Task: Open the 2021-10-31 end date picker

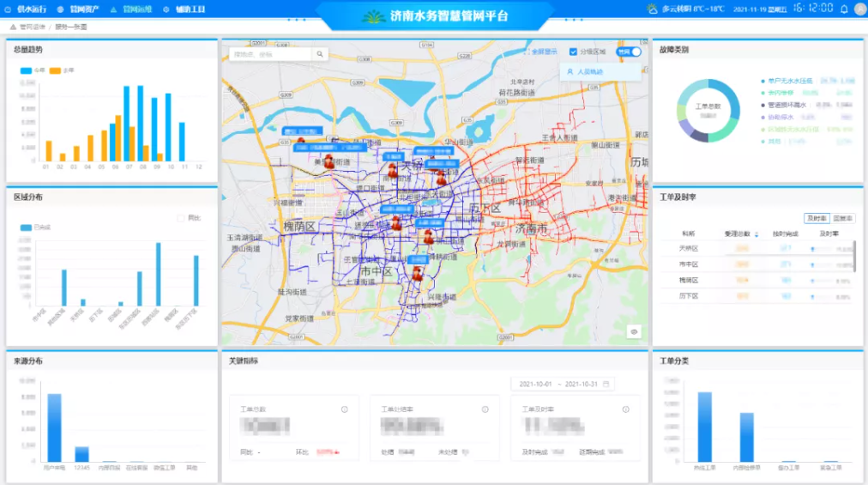Action: coord(582,384)
